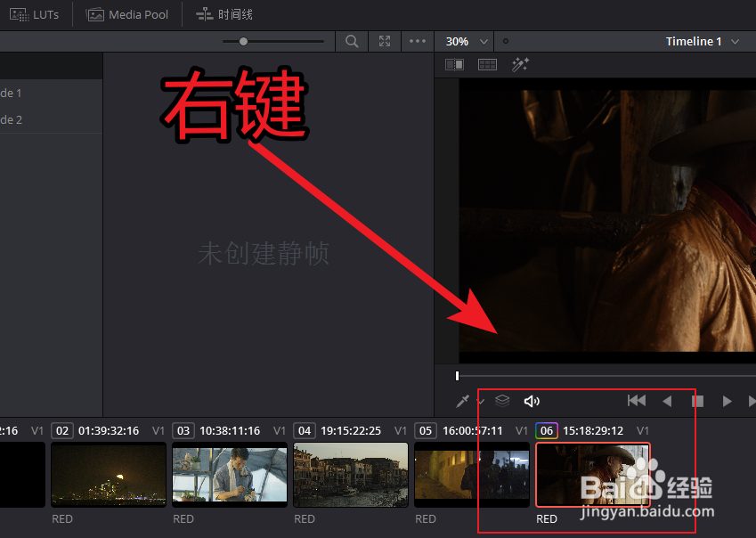Open the 30% viewer zoom dropdown
Viewport: 756px width, 538px height.
pyautogui.click(x=467, y=42)
